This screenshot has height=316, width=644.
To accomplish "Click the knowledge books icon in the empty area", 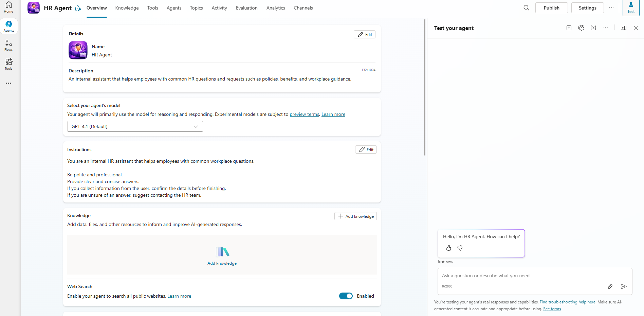I will (222, 252).
